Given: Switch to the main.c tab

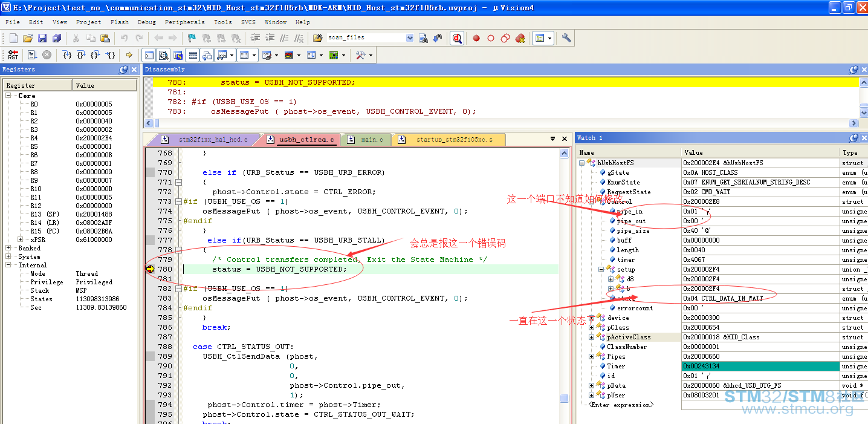Looking at the screenshot, I should pyautogui.click(x=366, y=140).
